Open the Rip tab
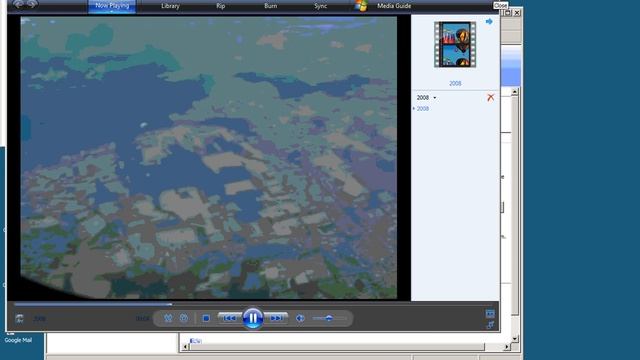640x360 pixels. [x=221, y=6]
